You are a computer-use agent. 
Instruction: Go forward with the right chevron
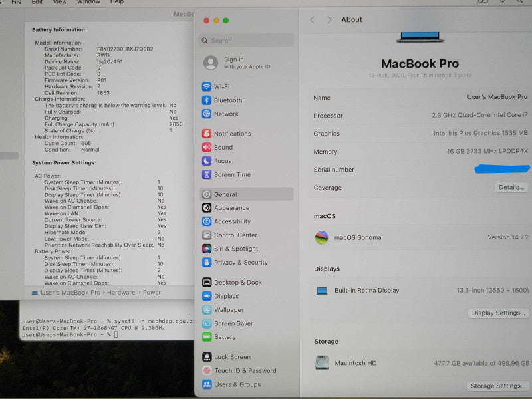coord(329,20)
